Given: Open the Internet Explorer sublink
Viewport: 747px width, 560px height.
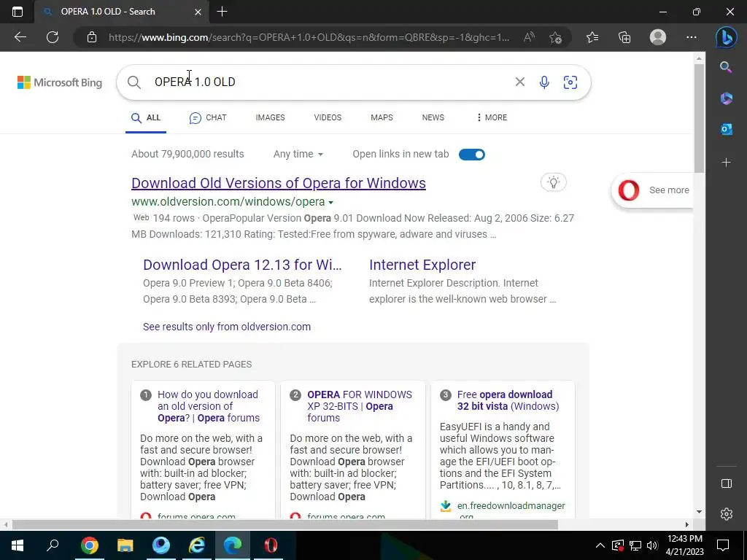Looking at the screenshot, I should [x=422, y=265].
